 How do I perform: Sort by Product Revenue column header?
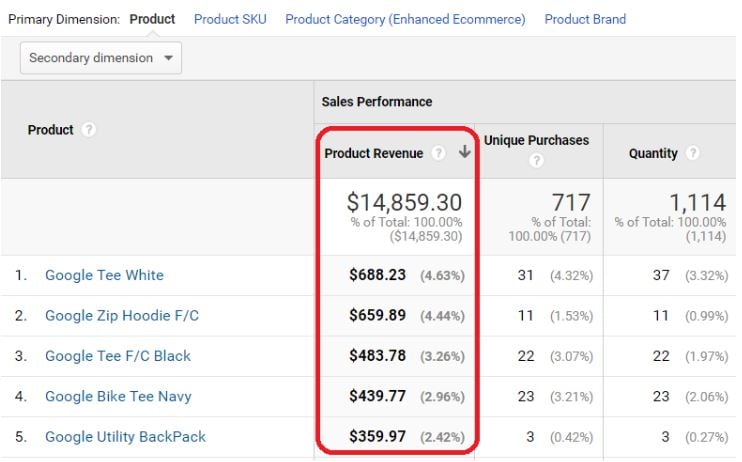(x=373, y=153)
